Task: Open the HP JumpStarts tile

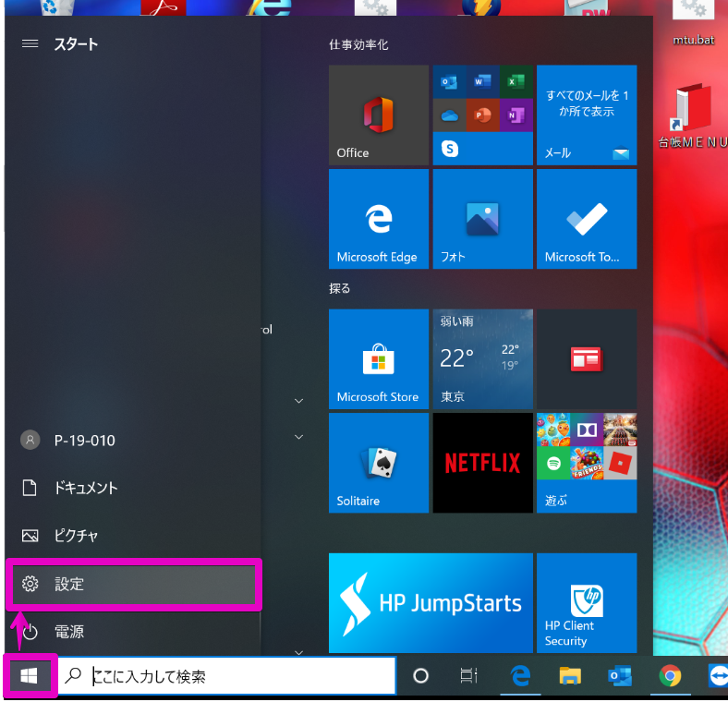Action: (x=431, y=602)
